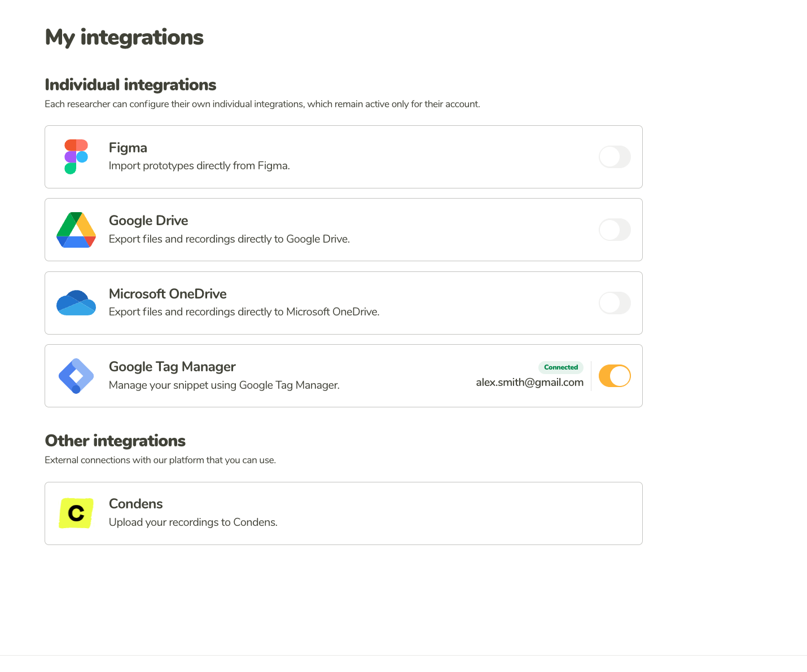Click the Figma logo icon

76,157
